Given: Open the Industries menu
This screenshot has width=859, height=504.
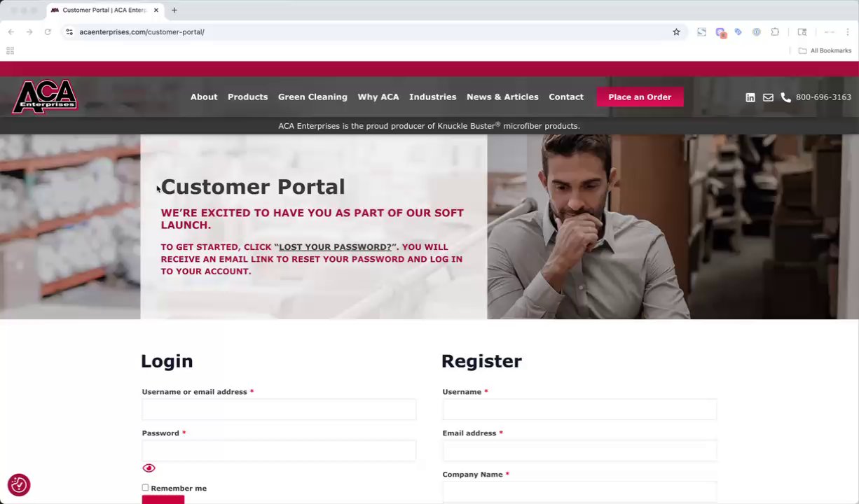Looking at the screenshot, I should 432,97.
